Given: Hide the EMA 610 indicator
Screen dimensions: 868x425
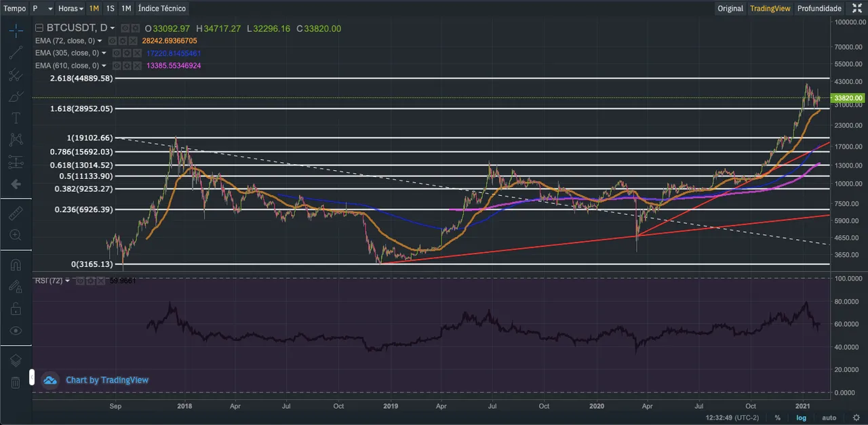Looking at the screenshot, I should point(117,65).
